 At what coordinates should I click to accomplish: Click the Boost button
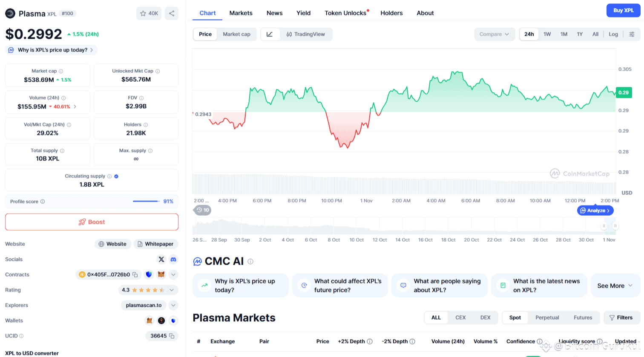[x=92, y=222]
